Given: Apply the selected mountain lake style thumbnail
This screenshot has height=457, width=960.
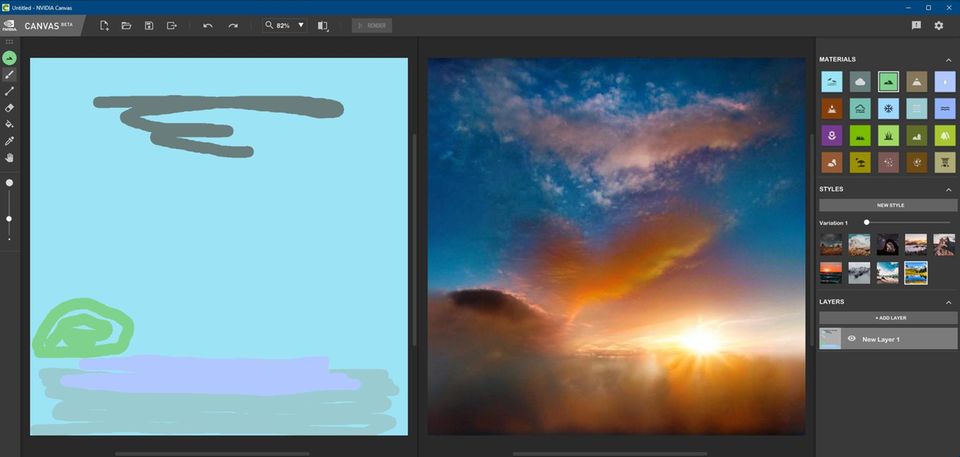Looking at the screenshot, I should point(916,273).
